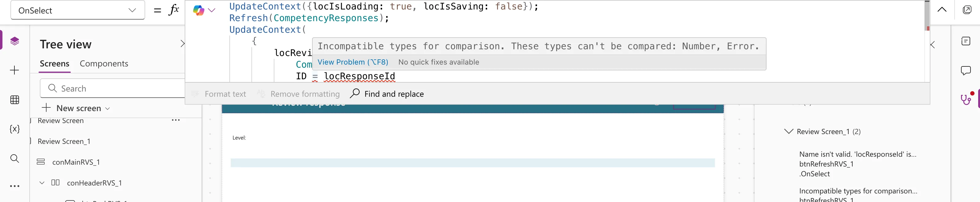Open the "Name isn't valid" error entry
This screenshot has width=980, height=202.
tap(858, 163)
